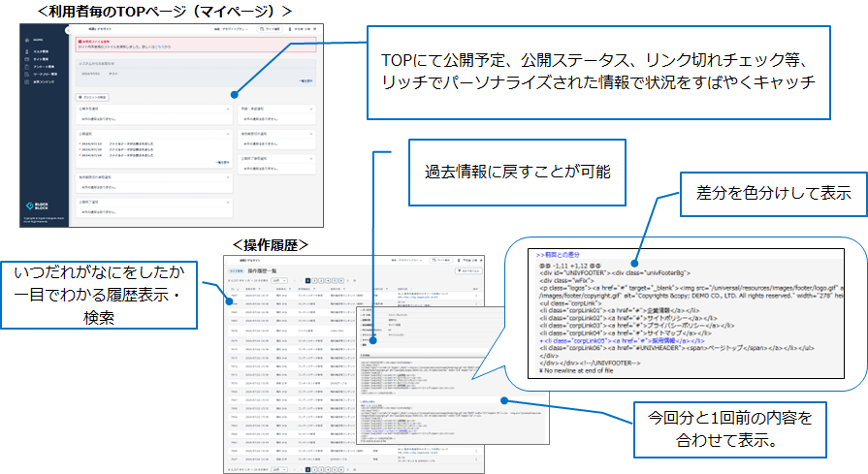Collapse the 公開通知 panel

227,134
